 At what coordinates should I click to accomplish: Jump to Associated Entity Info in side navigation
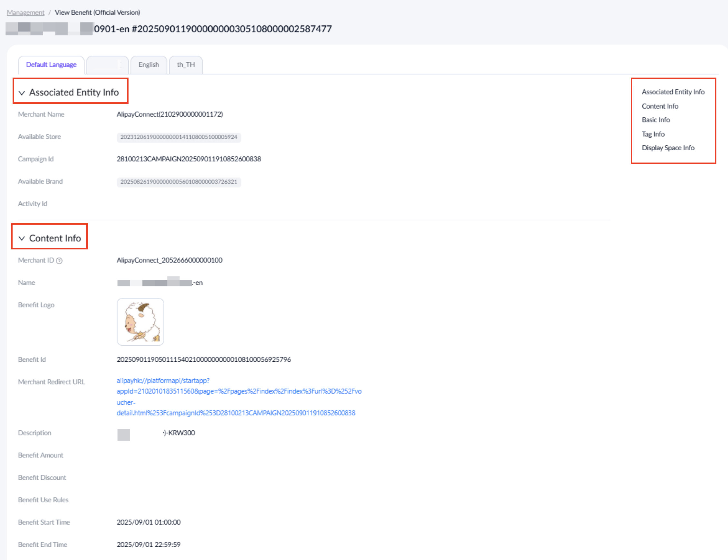(x=673, y=92)
